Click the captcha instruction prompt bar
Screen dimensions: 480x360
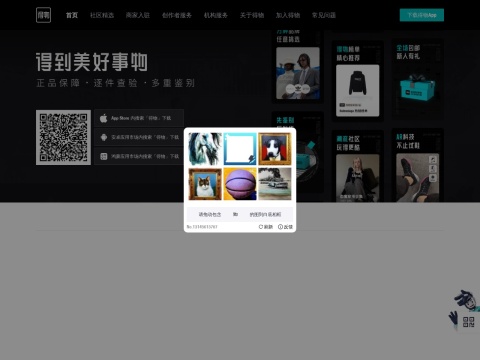(x=240, y=214)
